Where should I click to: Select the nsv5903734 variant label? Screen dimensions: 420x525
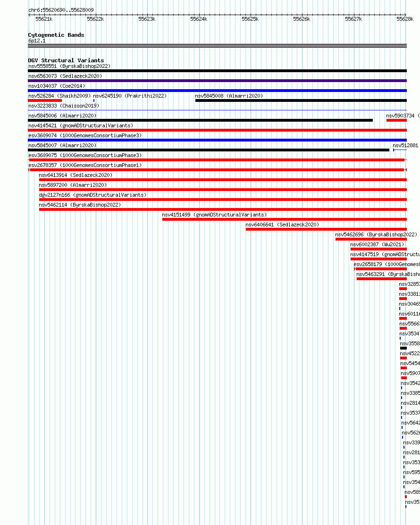[403, 116]
